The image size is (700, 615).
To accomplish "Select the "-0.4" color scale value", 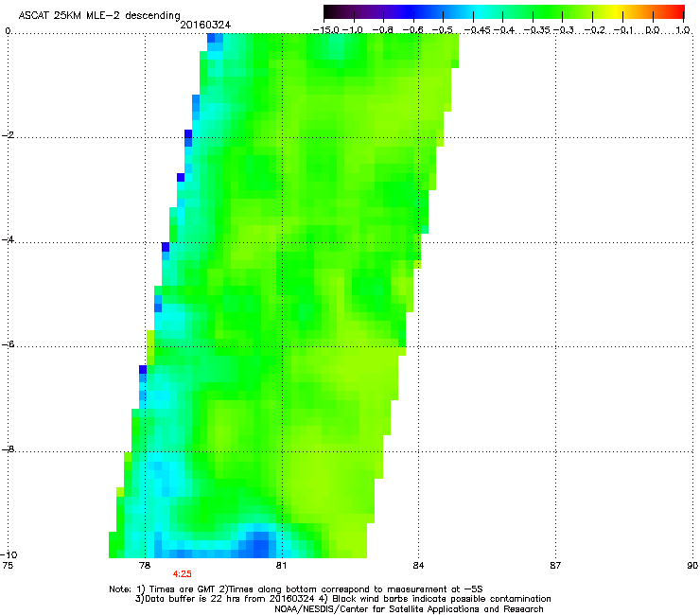I will coord(503,30).
